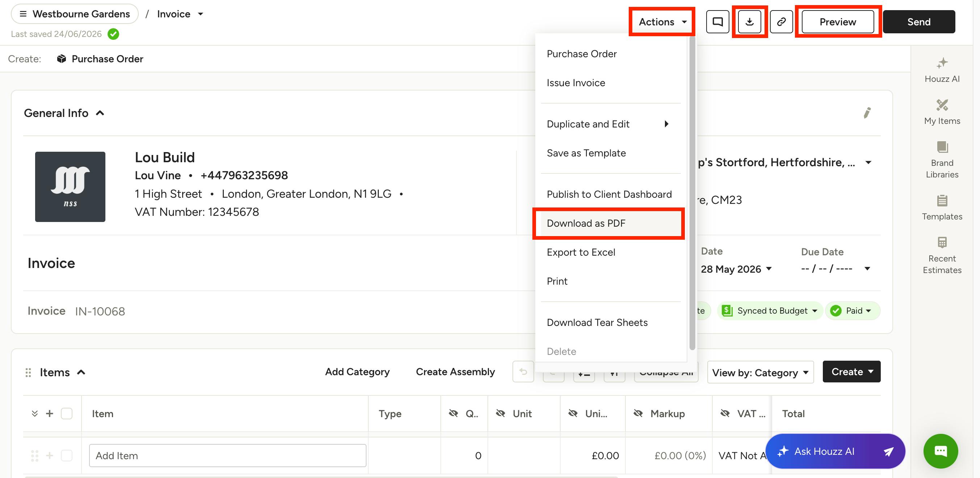Click the double chevron expand-all icon in table header

click(x=35, y=413)
